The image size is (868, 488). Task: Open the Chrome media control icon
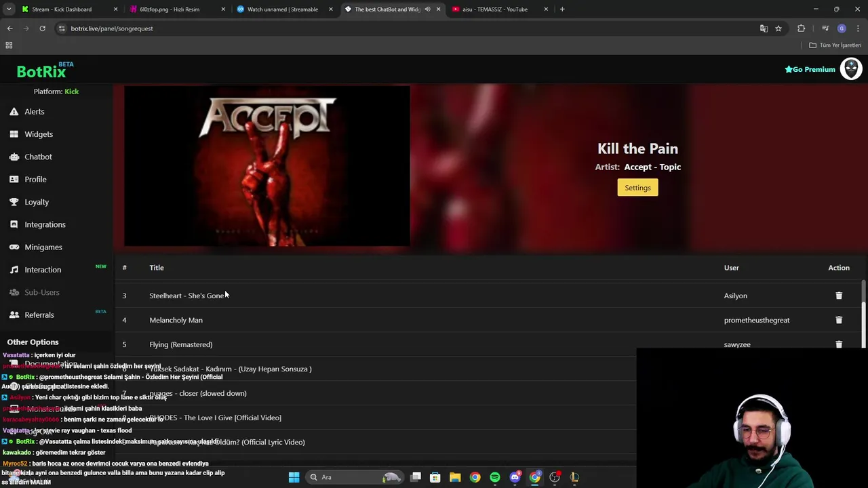click(x=825, y=28)
